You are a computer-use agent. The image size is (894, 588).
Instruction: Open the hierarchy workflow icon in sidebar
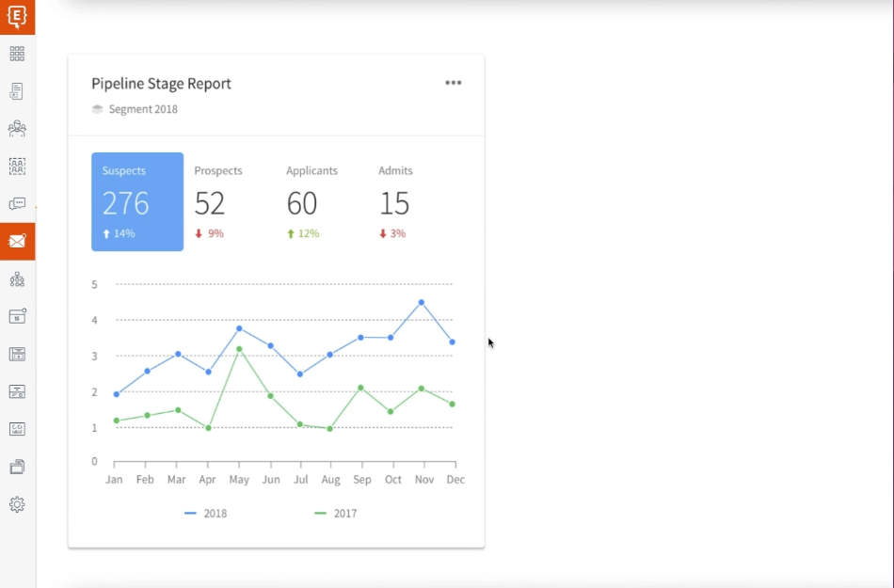[17, 279]
